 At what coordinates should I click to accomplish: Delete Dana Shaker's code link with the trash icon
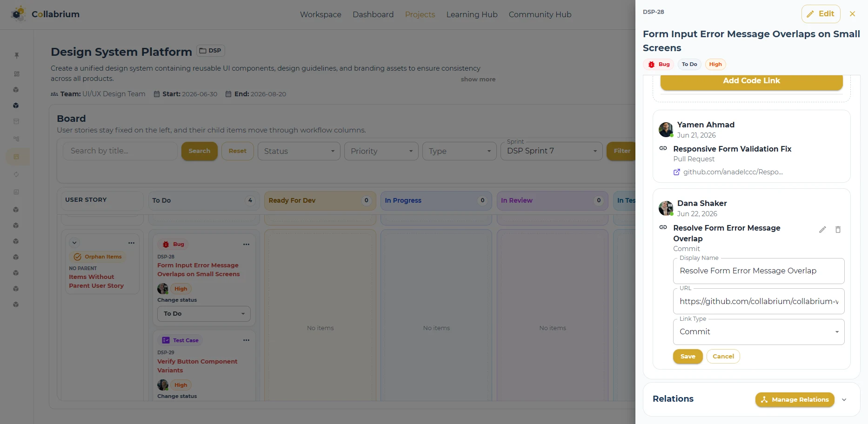(x=838, y=230)
